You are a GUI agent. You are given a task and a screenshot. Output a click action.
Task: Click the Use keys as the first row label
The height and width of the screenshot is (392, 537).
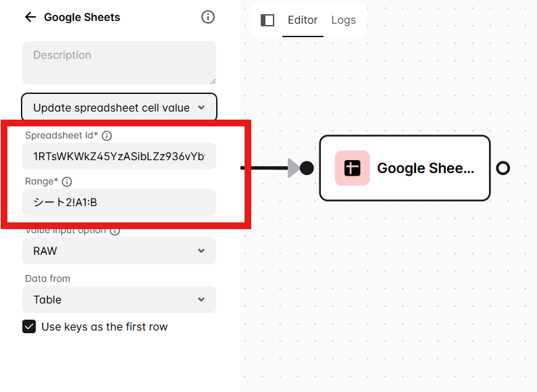point(104,327)
